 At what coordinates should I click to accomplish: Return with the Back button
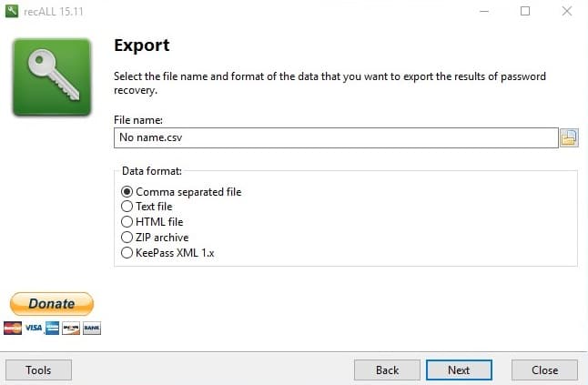pos(387,370)
